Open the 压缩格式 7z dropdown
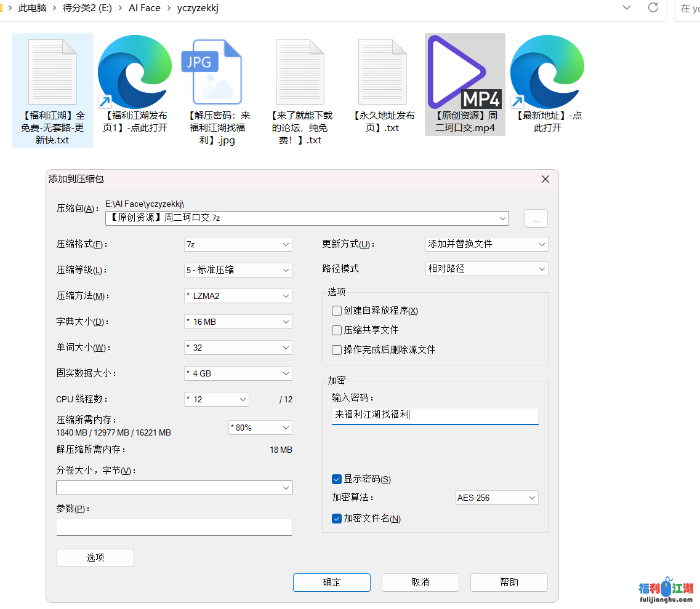The height and width of the screenshot is (609, 700). [238, 244]
